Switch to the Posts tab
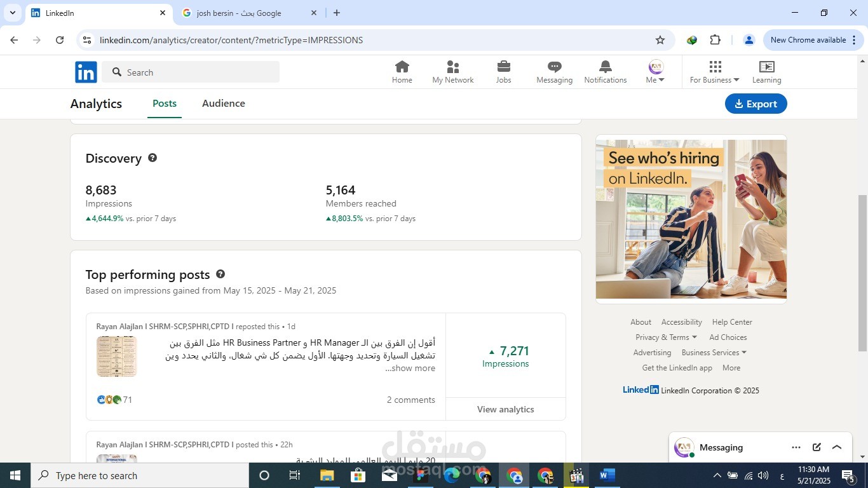Image resolution: width=868 pixels, height=488 pixels. 165,104
